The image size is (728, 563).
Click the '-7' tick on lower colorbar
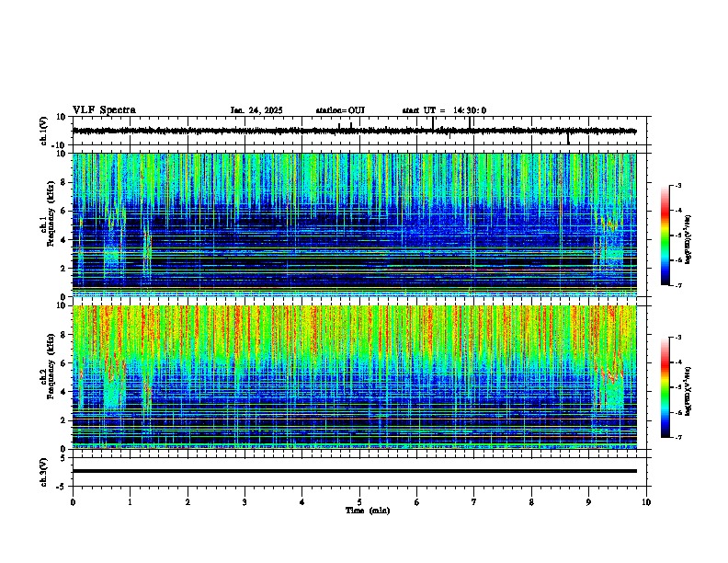click(677, 438)
